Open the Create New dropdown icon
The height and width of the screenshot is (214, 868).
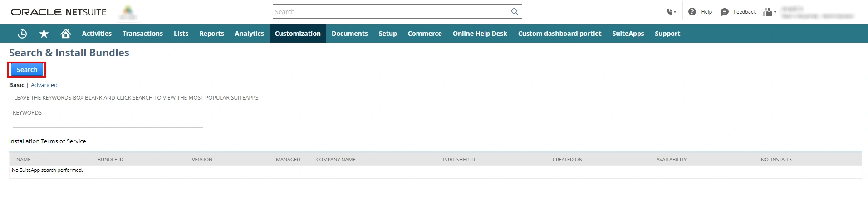pyautogui.click(x=670, y=12)
